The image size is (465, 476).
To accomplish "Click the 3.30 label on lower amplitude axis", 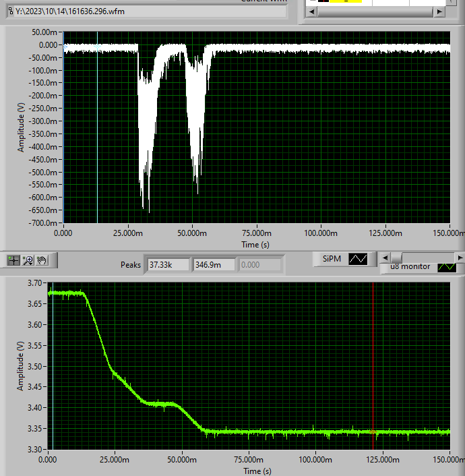I will 34,449.
